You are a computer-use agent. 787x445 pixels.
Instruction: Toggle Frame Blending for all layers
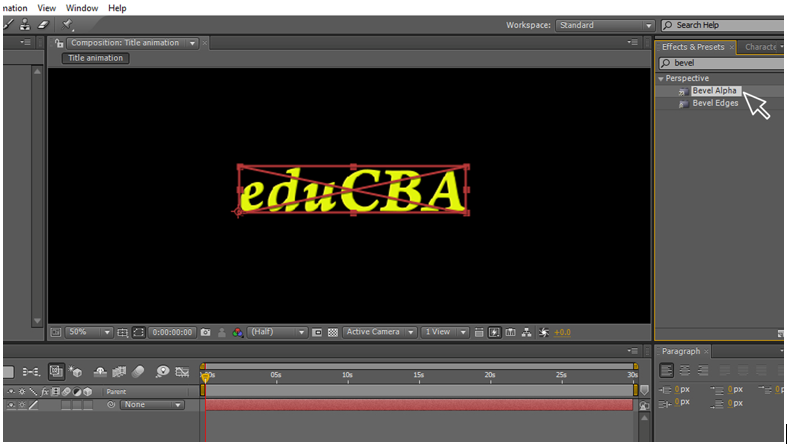tap(119, 372)
